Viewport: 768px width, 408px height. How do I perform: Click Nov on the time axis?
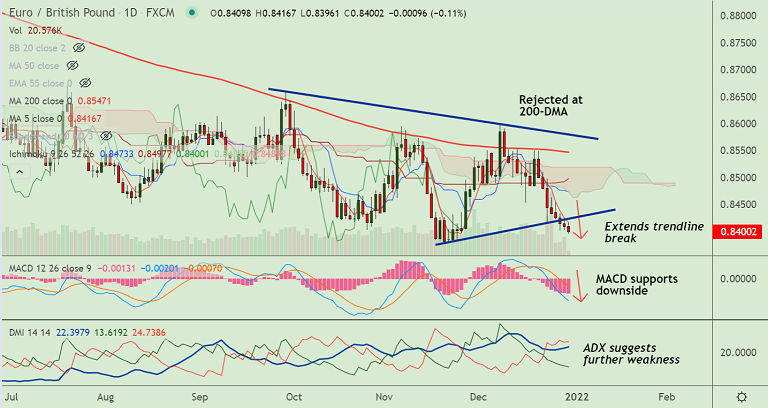point(384,396)
